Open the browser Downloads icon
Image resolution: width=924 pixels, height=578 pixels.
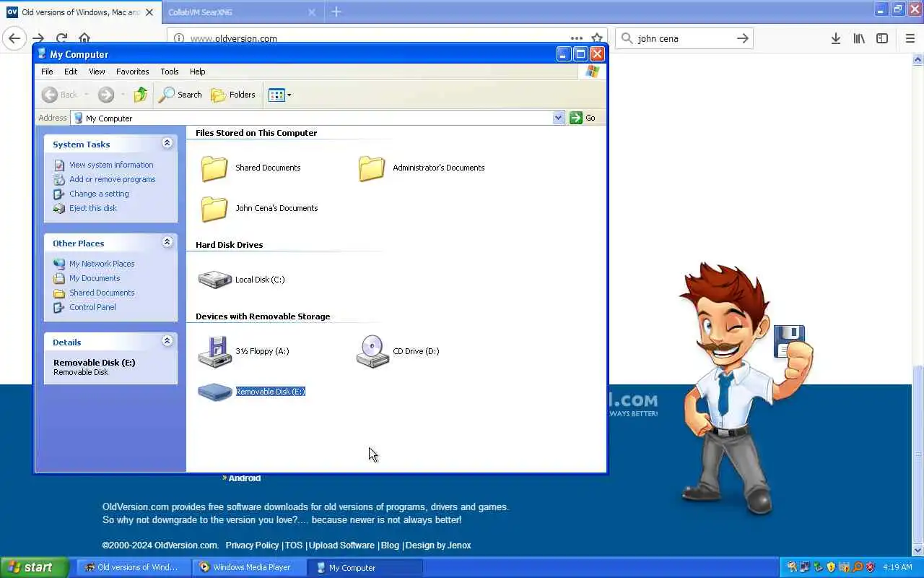click(x=835, y=38)
